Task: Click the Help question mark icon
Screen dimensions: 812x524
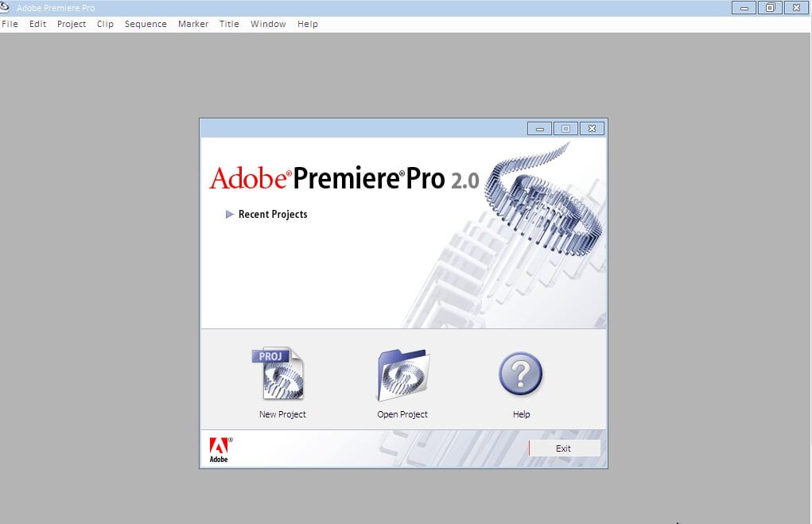Action: coord(520,374)
